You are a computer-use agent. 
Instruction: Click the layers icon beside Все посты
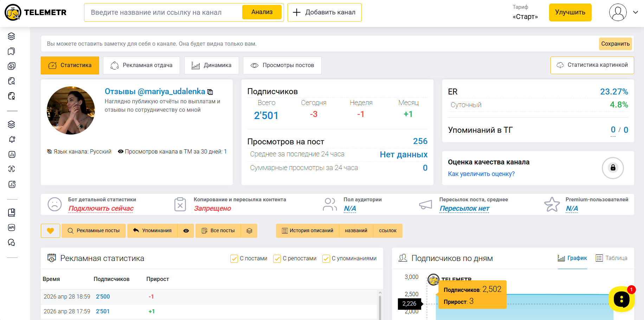[x=249, y=231]
